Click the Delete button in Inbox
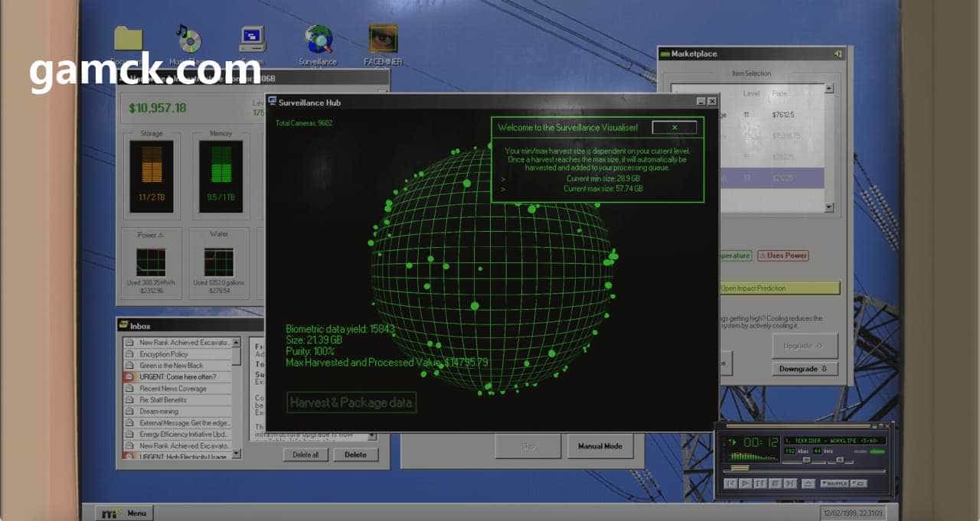The image size is (980, 521). [x=355, y=454]
